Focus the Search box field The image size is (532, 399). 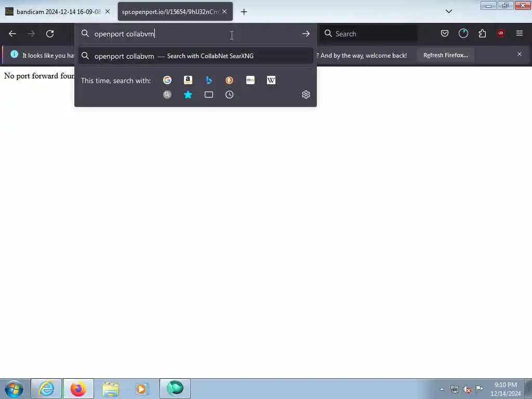[x=369, y=34]
